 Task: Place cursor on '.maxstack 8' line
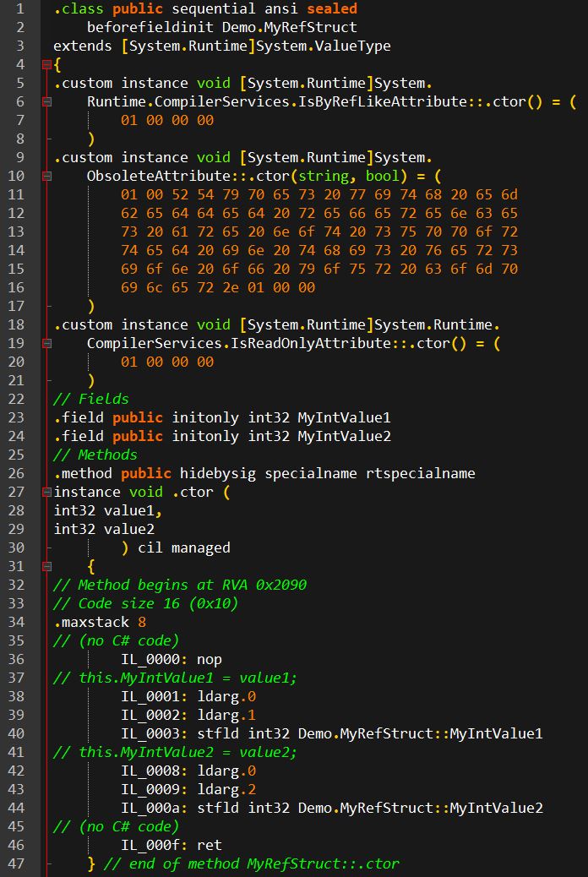click(x=100, y=622)
